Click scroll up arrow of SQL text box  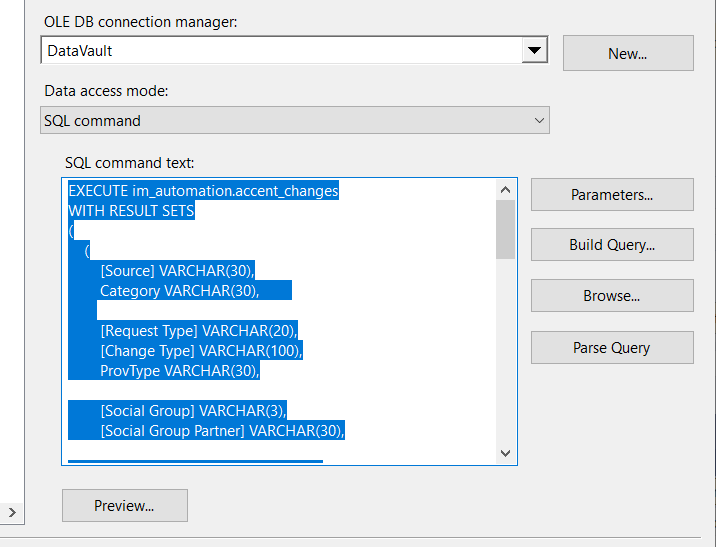pyautogui.click(x=505, y=189)
